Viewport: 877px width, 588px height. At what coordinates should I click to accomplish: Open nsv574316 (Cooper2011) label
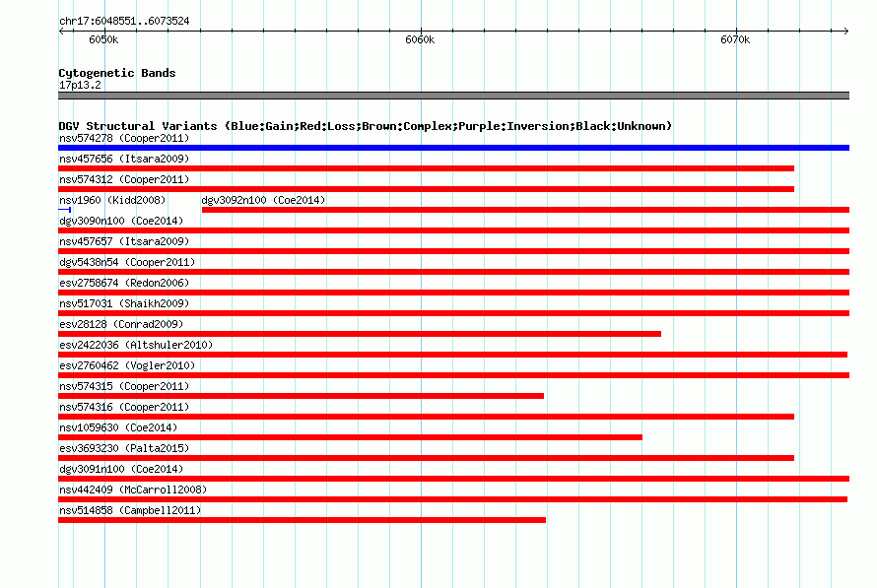coord(124,407)
